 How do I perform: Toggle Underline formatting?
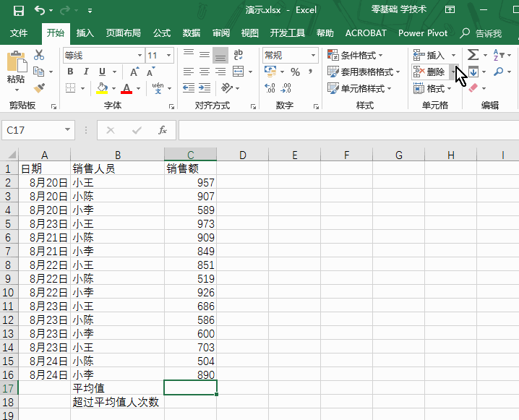pyautogui.click(x=102, y=72)
